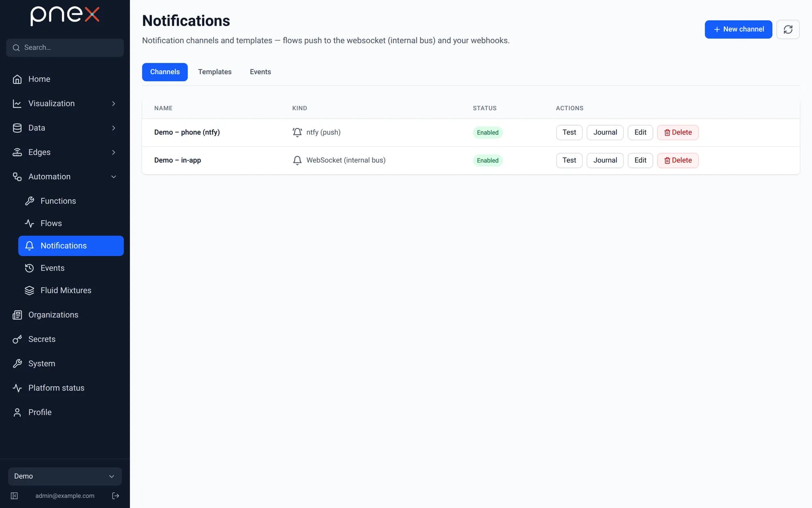Open the Demo organization dropdown
The width and height of the screenshot is (812, 508).
click(65, 476)
